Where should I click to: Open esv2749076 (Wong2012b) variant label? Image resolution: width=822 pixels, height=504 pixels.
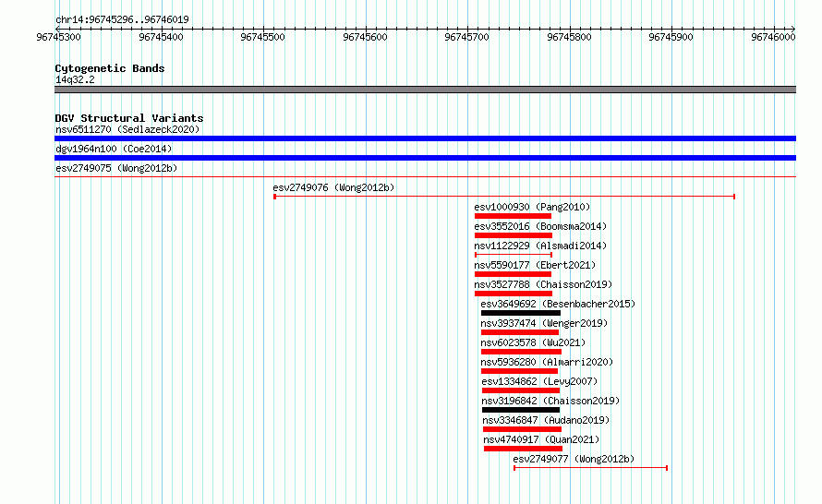coord(333,187)
